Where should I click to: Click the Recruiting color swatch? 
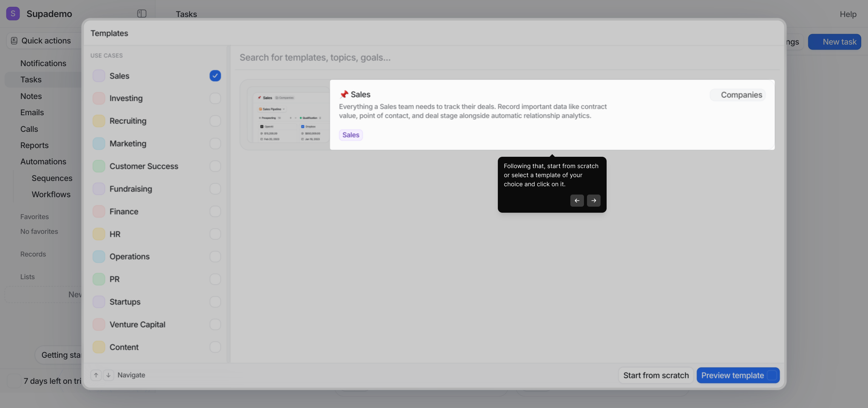99,121
